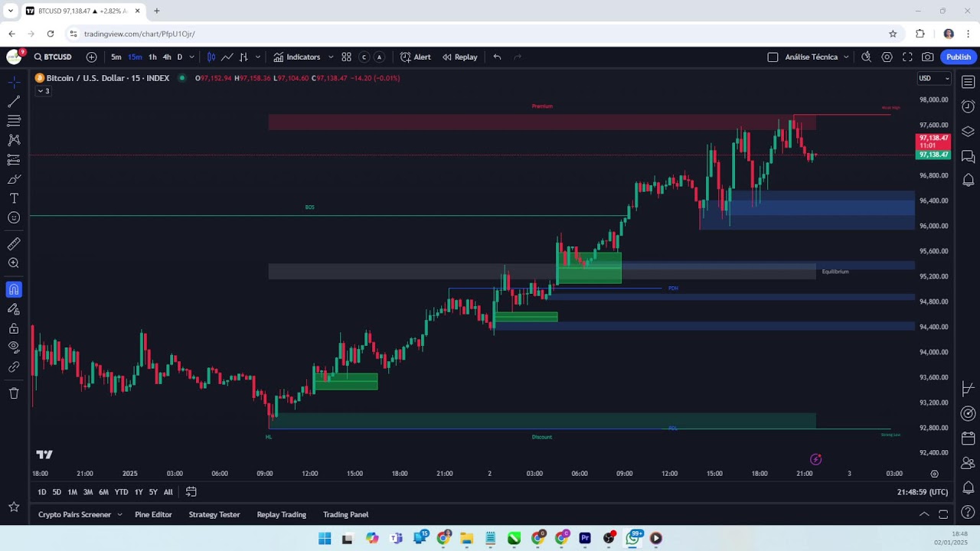Create an Alert from the toolbar
980x551 pixels.
[416, 57]
